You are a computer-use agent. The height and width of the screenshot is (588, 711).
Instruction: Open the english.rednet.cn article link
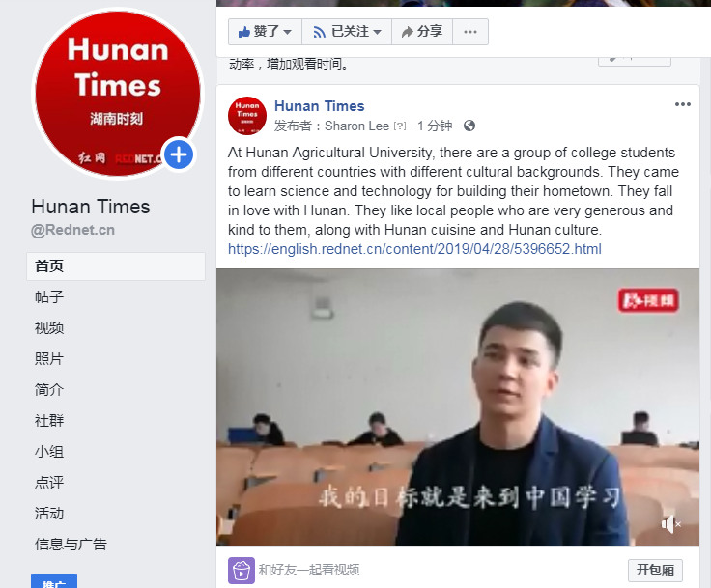point(414,249)
